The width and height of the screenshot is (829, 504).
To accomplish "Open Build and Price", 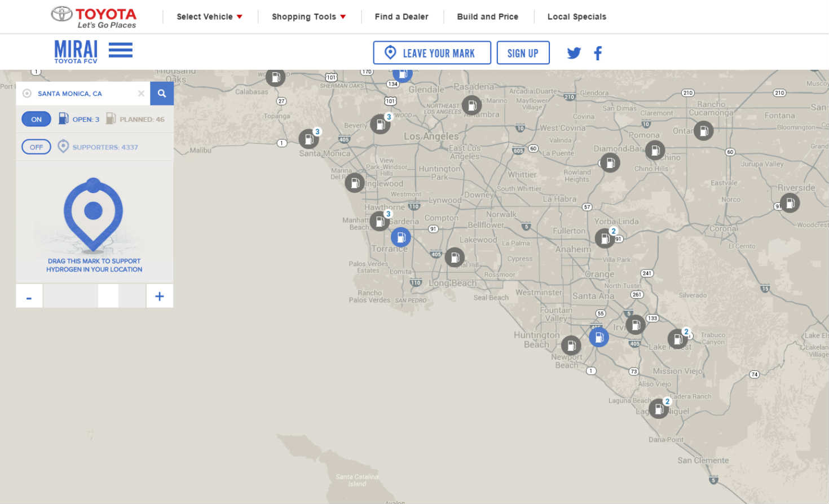I will [487, 16].
